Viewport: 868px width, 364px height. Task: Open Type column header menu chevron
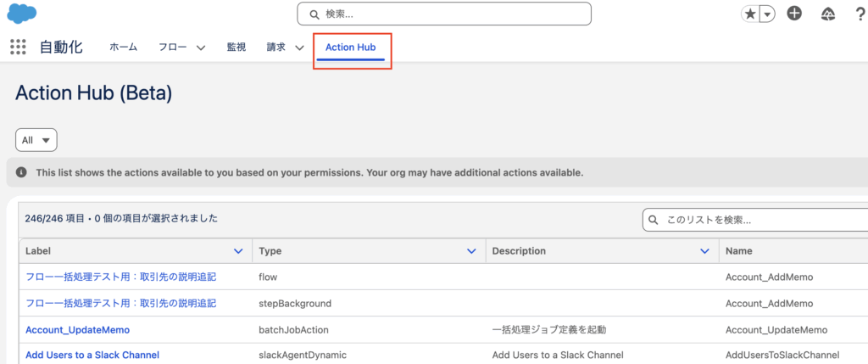click(x=471, y=251)
